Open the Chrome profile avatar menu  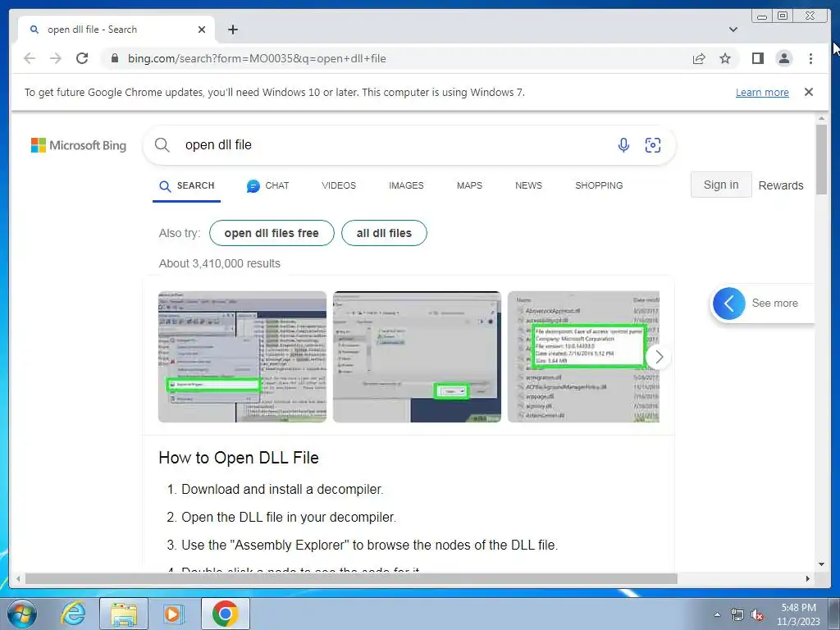click(783, 58)
